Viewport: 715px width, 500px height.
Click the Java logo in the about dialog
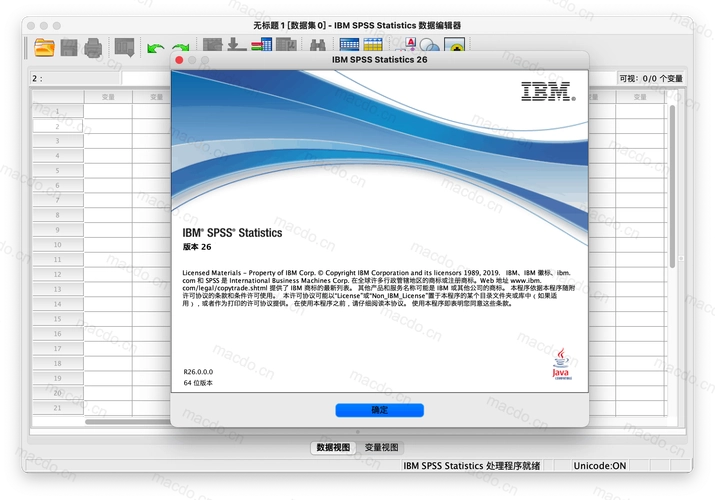(x=561, y=365)
